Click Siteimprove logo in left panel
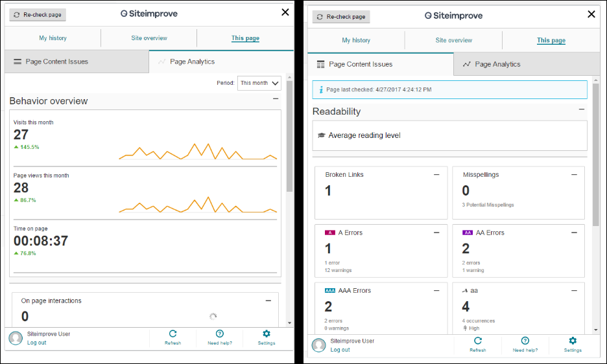 (149, 14)
